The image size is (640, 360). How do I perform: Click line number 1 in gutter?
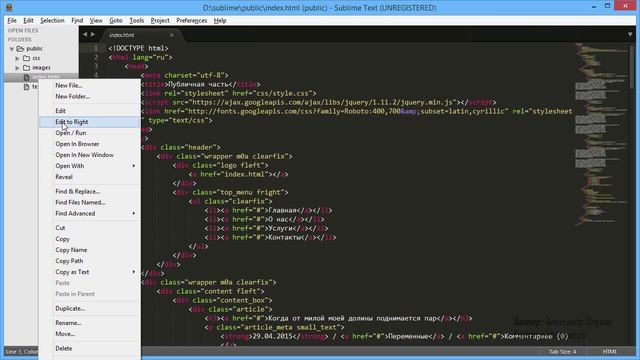click(96, 48)
